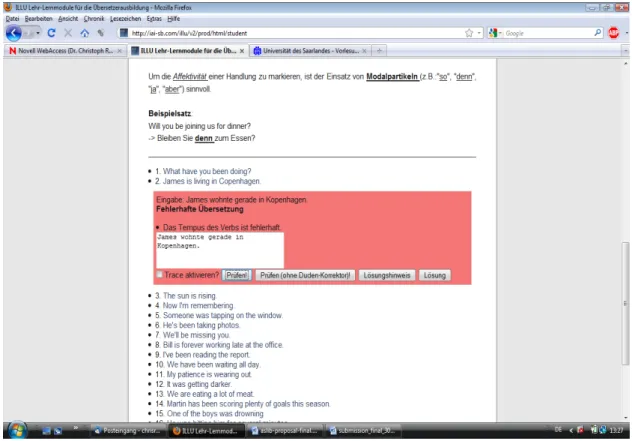Close the Novell WebAccess tab
Image resolution: width=632 pixels, height=441 pixels.
click(119, 51)
